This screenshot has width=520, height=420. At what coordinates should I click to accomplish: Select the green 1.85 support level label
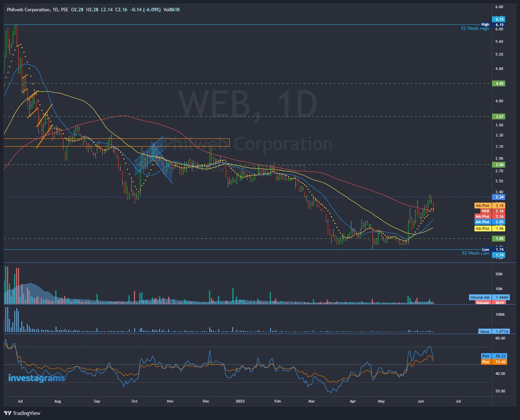tap(499, 238)
